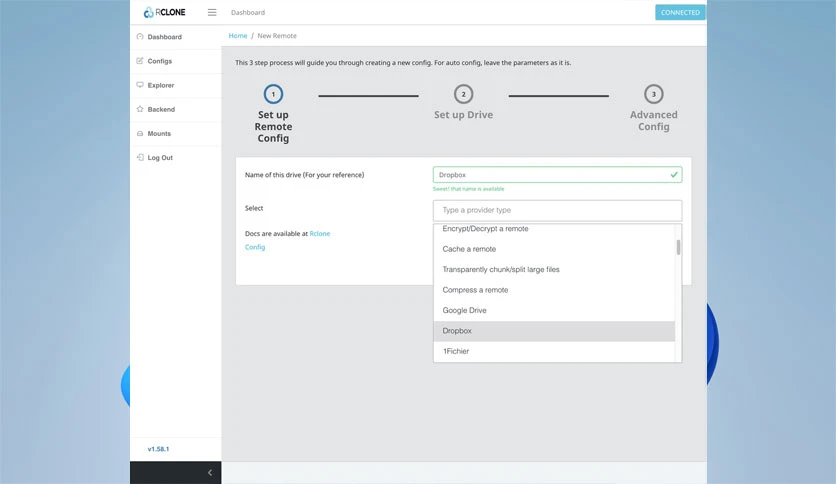Screen dimensions: 836x484
Task: Click the Home breadcrumb link
Action: (x=238, y=36)
